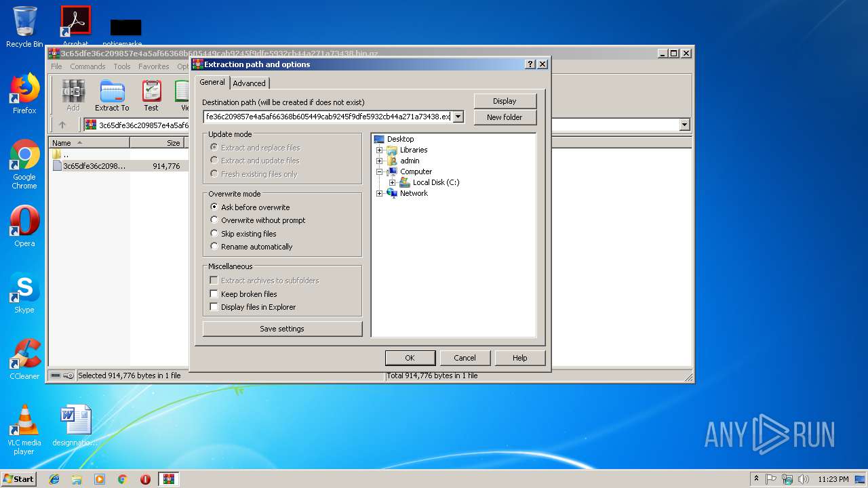Click the destination path input field
This screenshot has height=488, width=868.
tap(328, 117)
